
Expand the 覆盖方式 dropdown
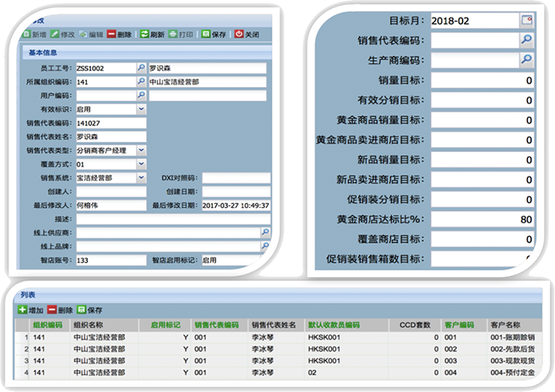coord(140,164)
